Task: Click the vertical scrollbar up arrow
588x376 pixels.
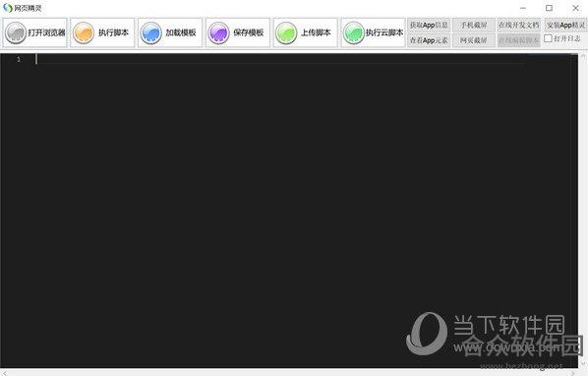Action: 583,56
